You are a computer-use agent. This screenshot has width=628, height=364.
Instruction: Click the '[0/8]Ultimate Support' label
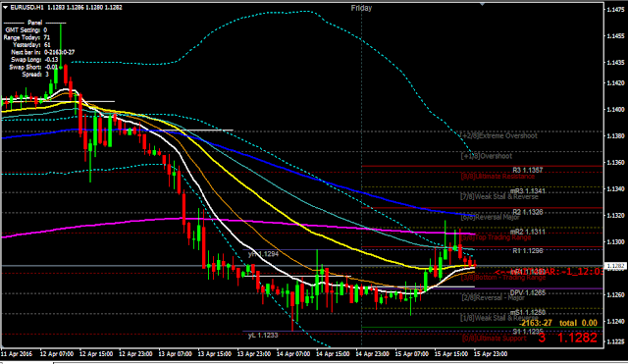pos(495,338)
